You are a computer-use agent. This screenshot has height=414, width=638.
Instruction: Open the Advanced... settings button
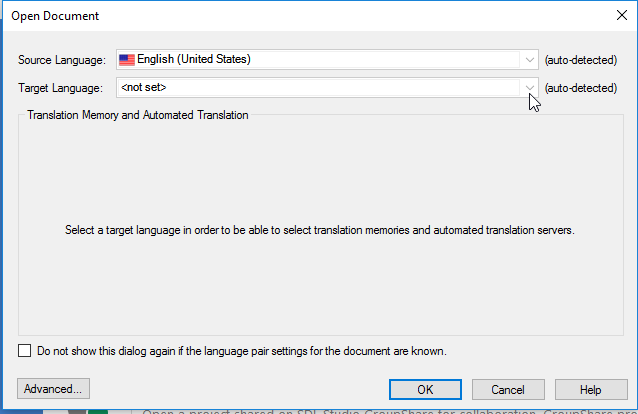click(53, 389)
